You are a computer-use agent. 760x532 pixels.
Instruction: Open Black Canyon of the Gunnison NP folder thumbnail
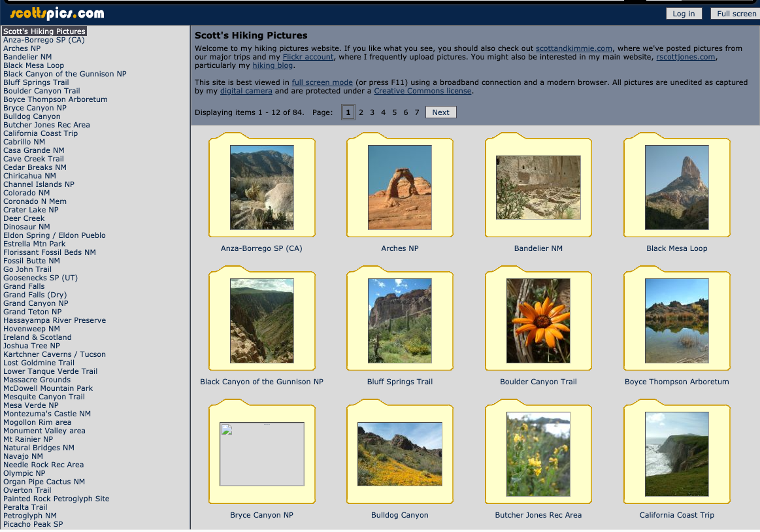[x=262, y=320]
